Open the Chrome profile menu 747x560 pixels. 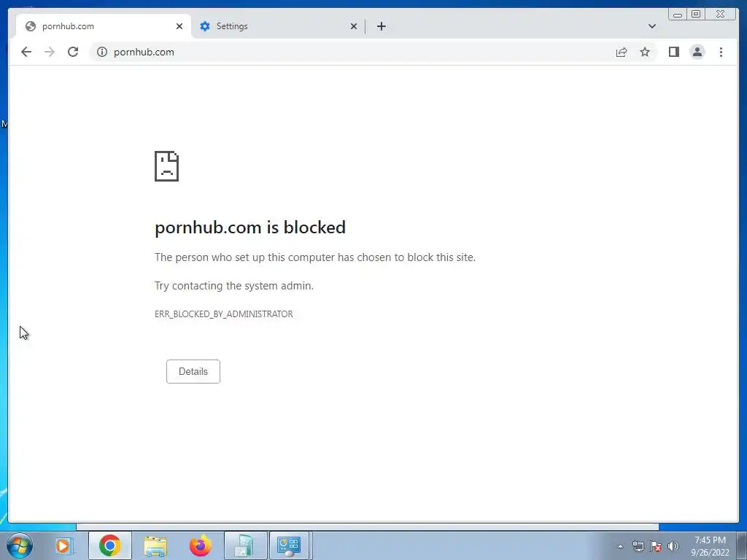pos(697,52)
